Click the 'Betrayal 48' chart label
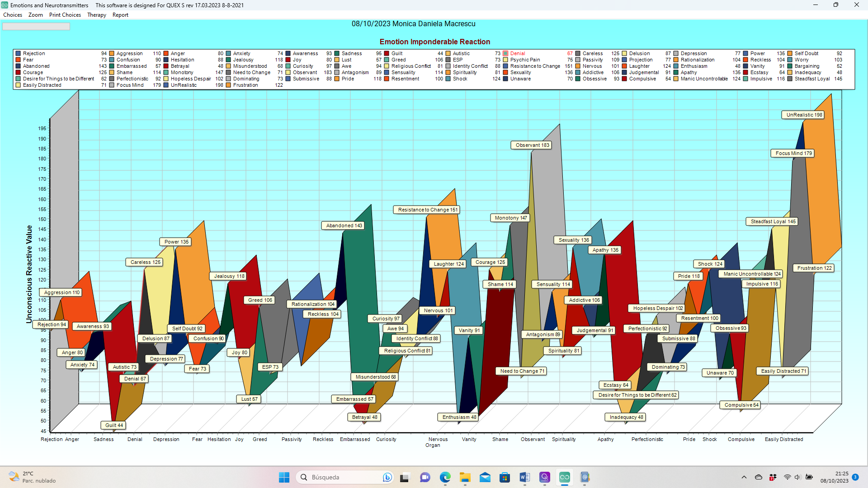The height and width of the screenshot is (488, 868). pyautogui.click(x=364, y=417)
